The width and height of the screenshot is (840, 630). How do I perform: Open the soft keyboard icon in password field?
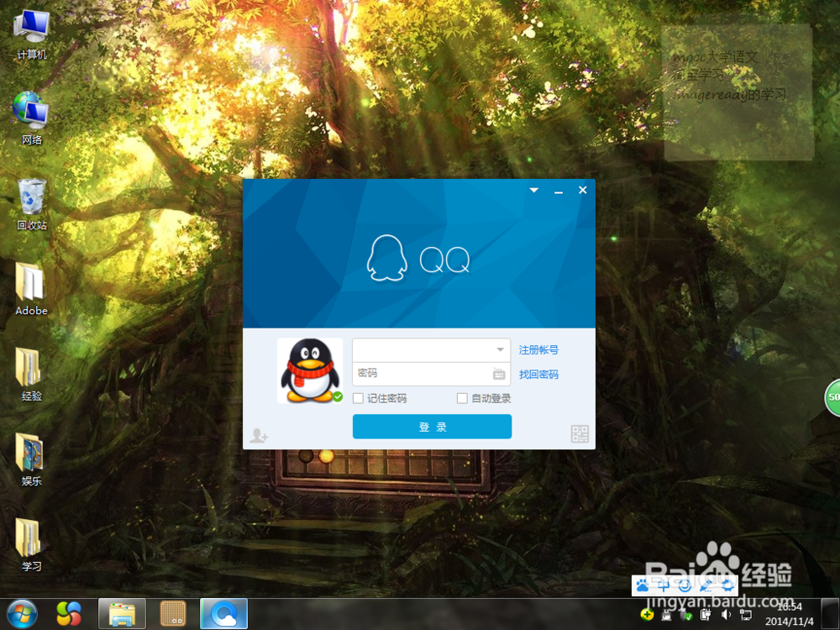pos(499,374)
